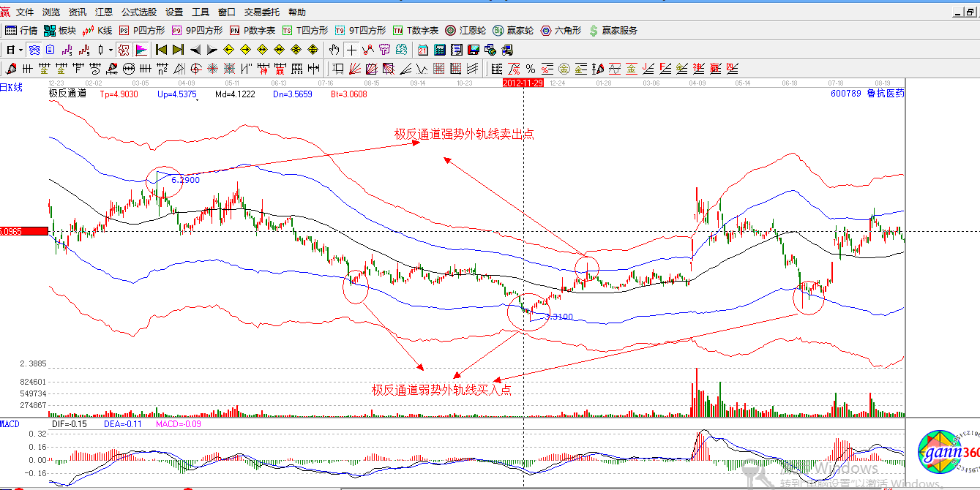980x490 pixels.
Task: Click the save diskette icon
Action: pyautogui.click(x=472, y=50)
